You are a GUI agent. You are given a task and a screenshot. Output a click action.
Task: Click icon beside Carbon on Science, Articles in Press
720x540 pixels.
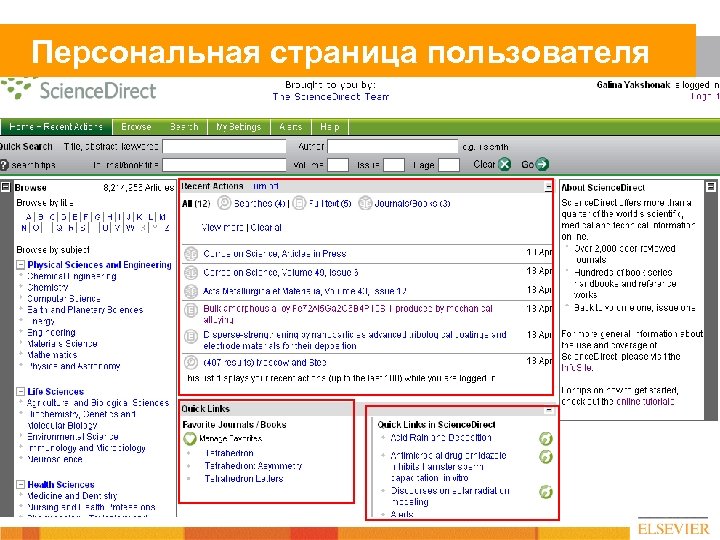coord(191,254)
